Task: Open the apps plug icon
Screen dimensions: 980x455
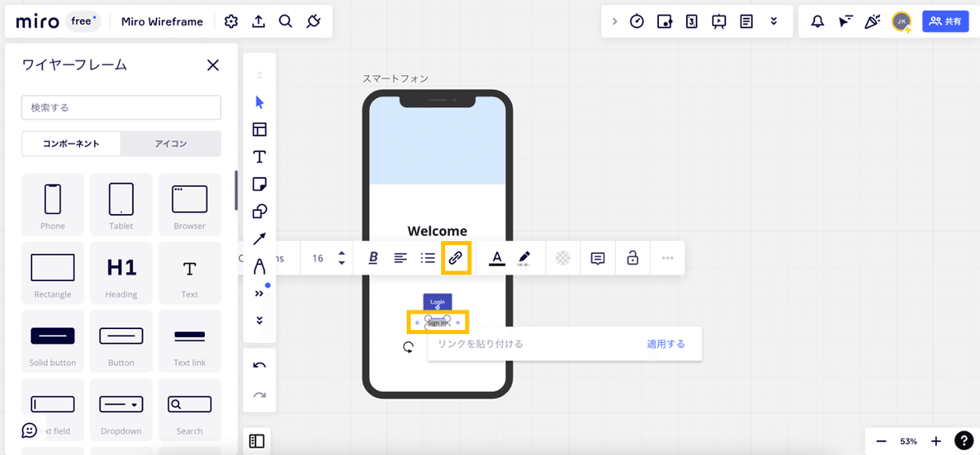Action: click(313, 22)
